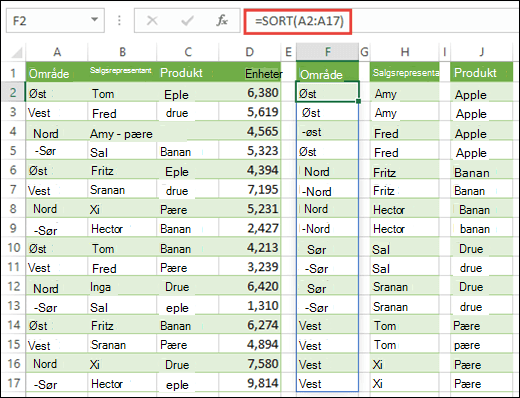Click cell with 6,380 in row 2
This screenshot has width=520, height=398.
(x=250, y=92)
